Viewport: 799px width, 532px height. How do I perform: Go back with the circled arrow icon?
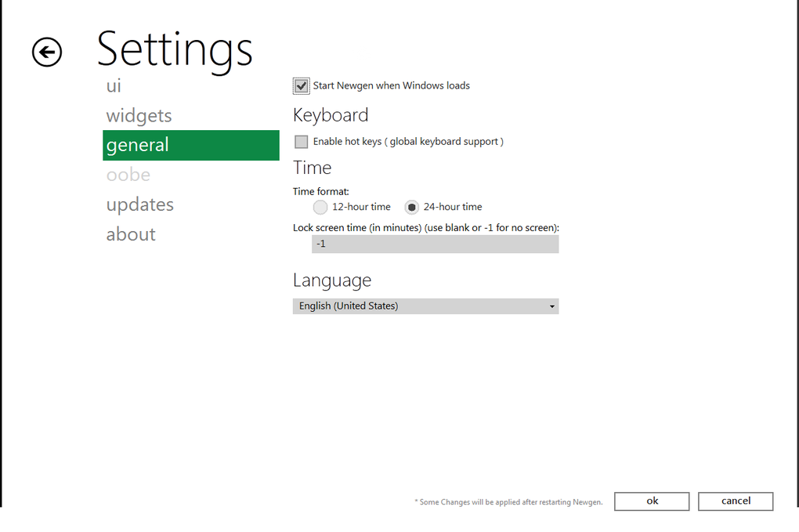point(47,52)
